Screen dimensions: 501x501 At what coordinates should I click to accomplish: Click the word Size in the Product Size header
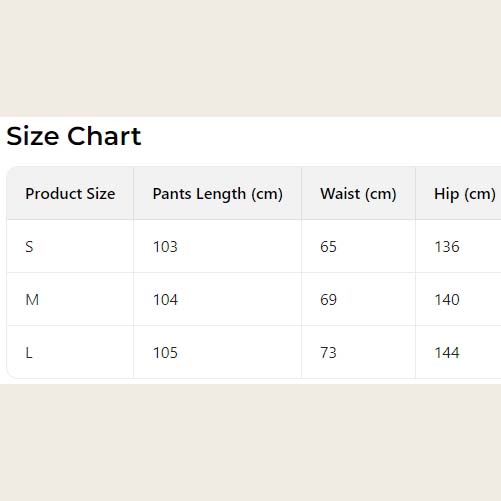(x=101, y=194)
